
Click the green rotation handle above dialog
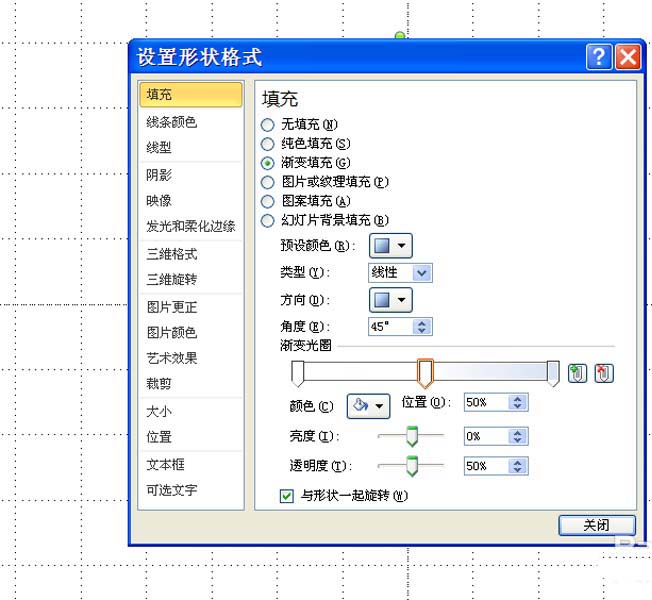coord(400,35)
